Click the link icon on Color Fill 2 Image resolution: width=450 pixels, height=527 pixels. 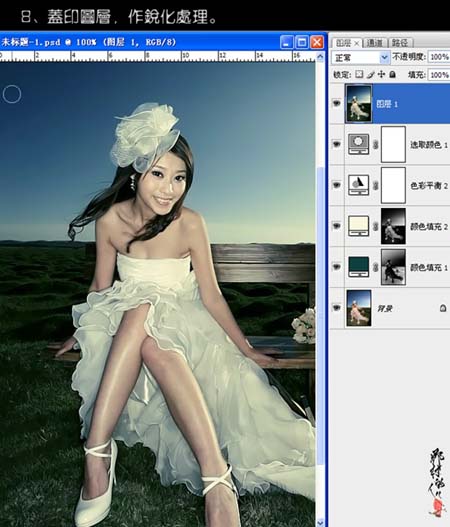coord(375,226)
